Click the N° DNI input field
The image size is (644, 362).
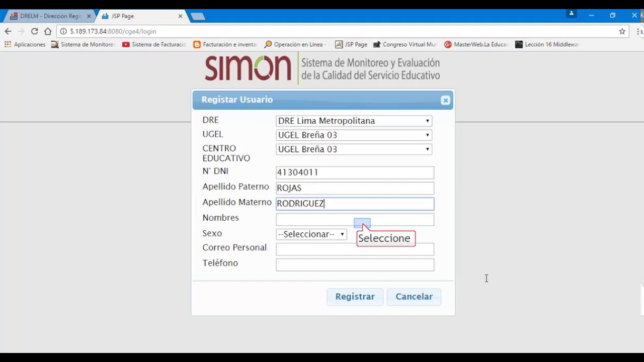pos(355,172)
